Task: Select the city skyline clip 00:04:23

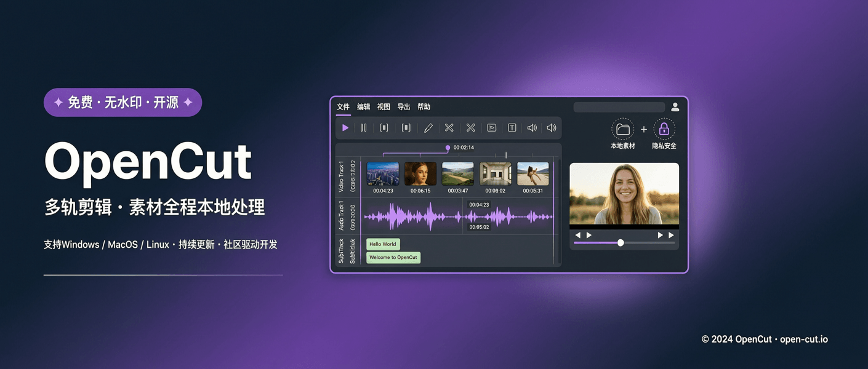Action: point(383,174)
